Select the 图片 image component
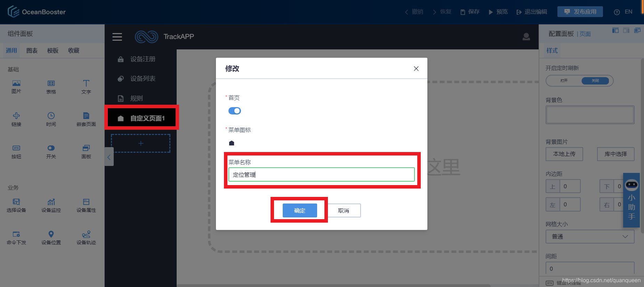The height and width of the screenshot is (287, 644). (16, 87)
